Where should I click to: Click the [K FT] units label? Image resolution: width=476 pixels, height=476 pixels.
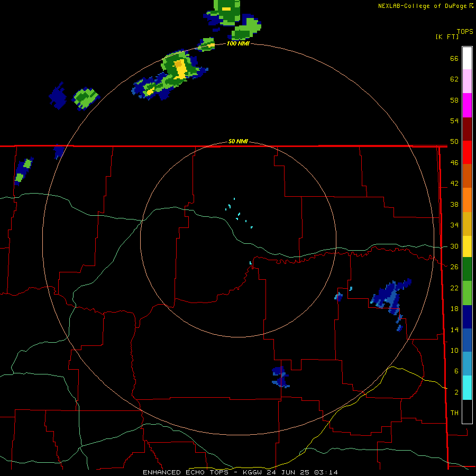coord(447,36)
